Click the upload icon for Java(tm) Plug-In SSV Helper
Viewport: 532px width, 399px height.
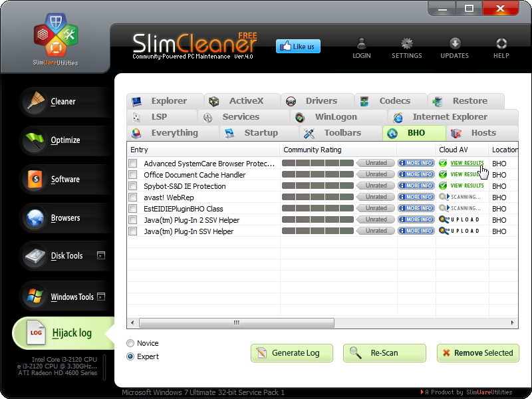point(444,231)
